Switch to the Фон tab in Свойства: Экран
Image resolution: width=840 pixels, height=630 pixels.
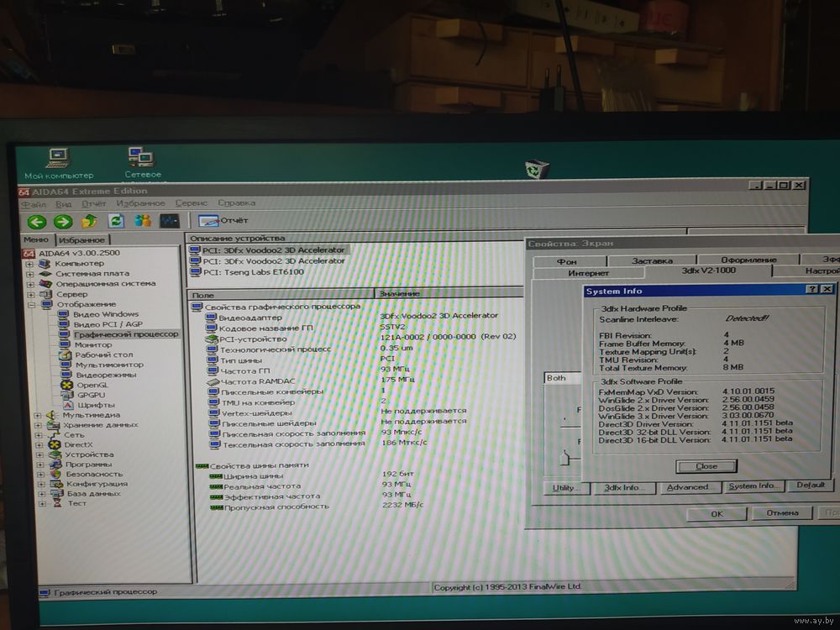(x=569, y=261)
